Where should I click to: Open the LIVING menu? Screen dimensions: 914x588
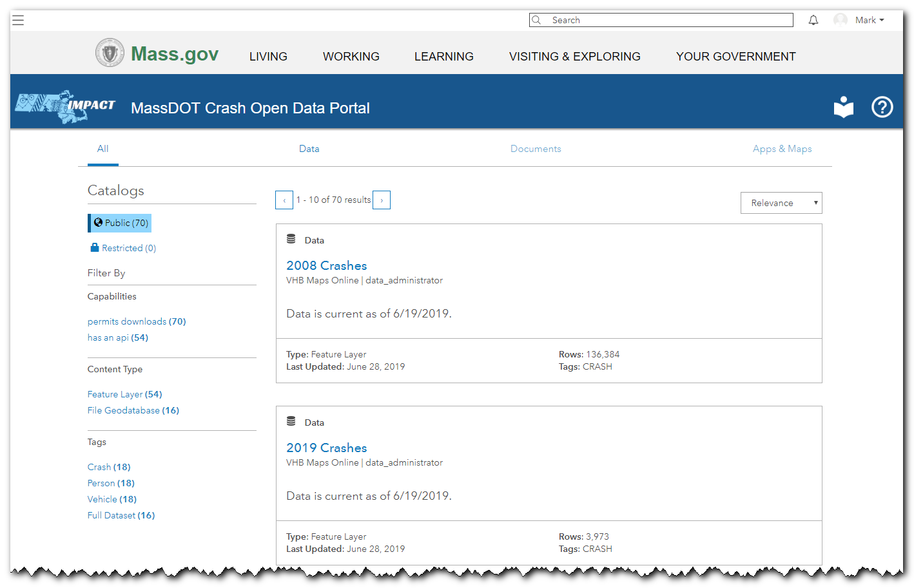click(x=268, y=57)
